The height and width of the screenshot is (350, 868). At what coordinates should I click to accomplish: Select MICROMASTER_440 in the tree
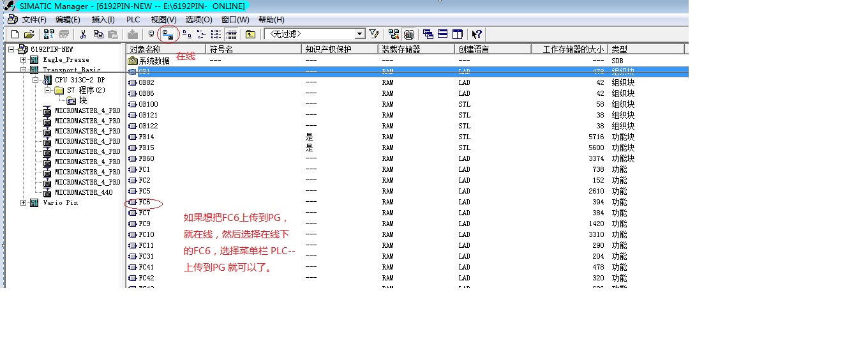coord(84,192)
